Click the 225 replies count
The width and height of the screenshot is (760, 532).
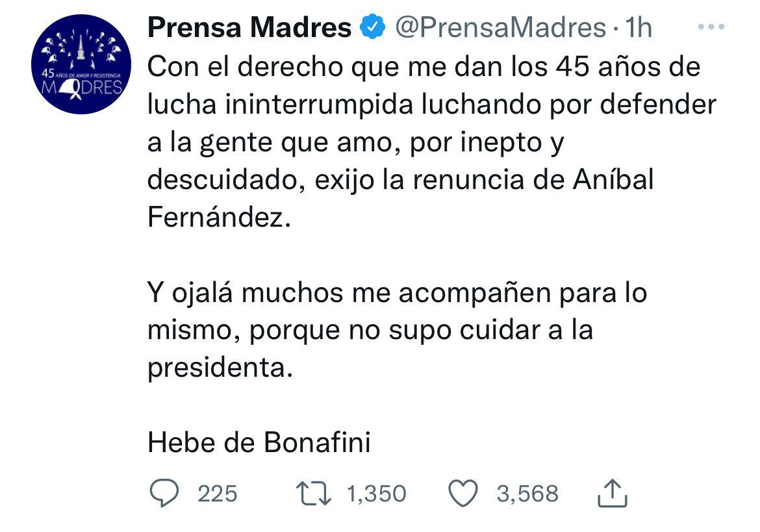coord(217,494)
